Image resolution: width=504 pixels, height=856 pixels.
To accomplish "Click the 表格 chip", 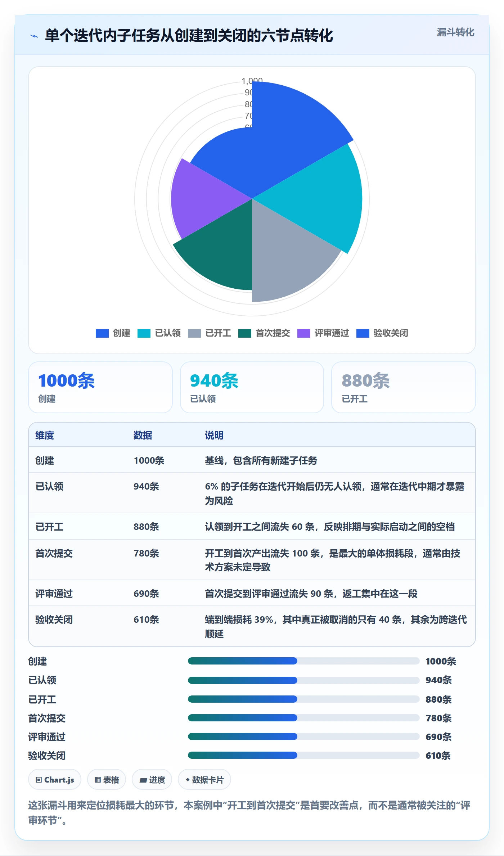I will [x=107, y=780].
